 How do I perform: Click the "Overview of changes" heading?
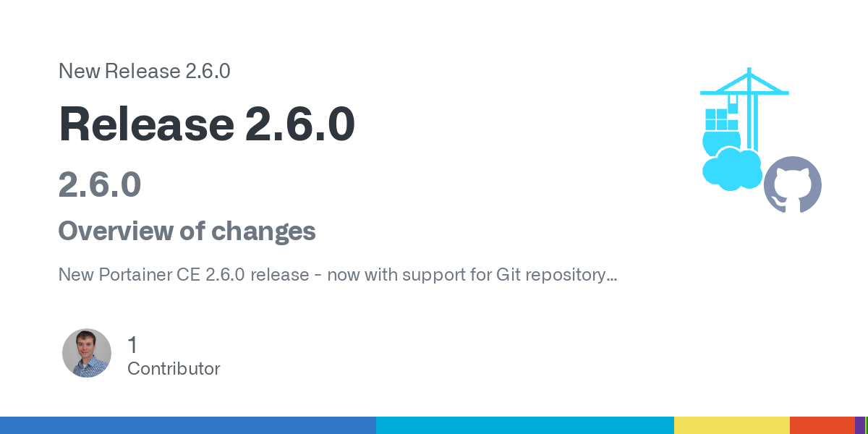pyautogui.click(x=187, y=231)
